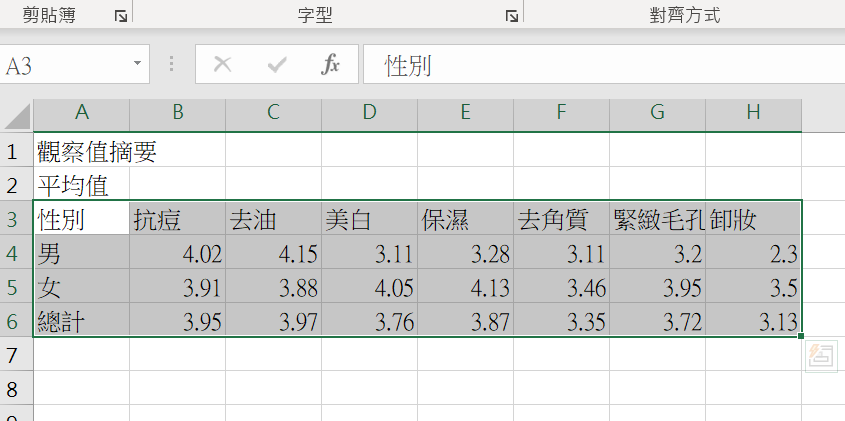Click the Name Box showing A3
845x421 pixels.
(x=65, y=66)
